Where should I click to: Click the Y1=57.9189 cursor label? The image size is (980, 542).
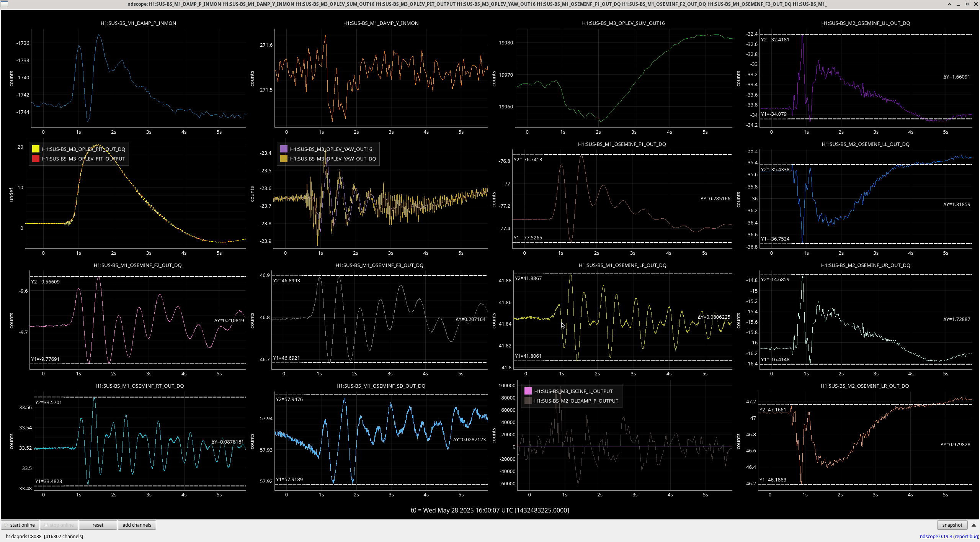click(x=289, y=479)
